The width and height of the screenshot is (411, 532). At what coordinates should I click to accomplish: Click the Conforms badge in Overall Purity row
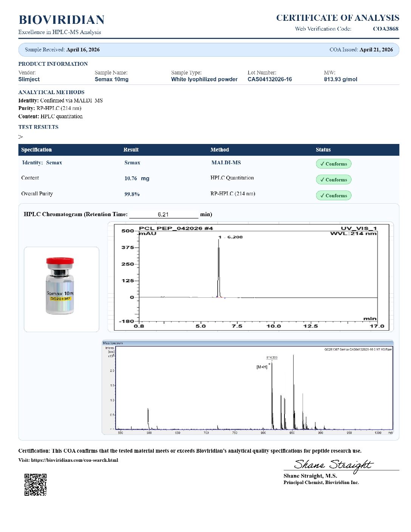334,195
